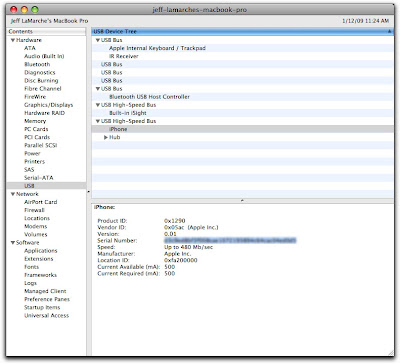Click the Contents sidebar header
Viewport: 400px width, 364px height.
tap(46, 31)
